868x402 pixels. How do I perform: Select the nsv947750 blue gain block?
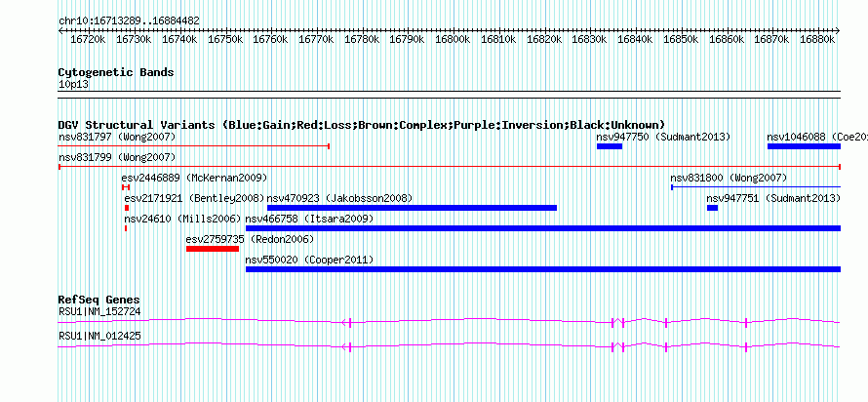coord(610,146)
